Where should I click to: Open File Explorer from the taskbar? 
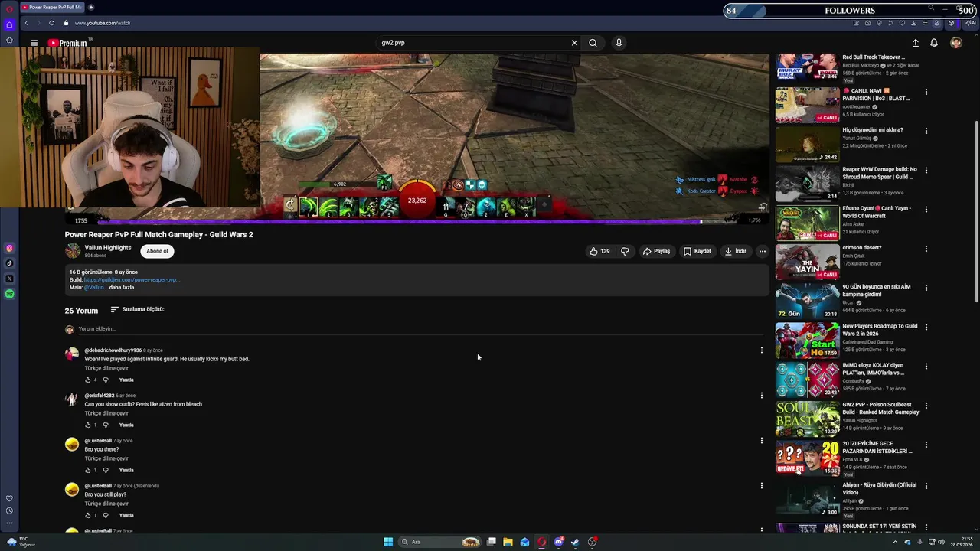(x=508, y=542)
